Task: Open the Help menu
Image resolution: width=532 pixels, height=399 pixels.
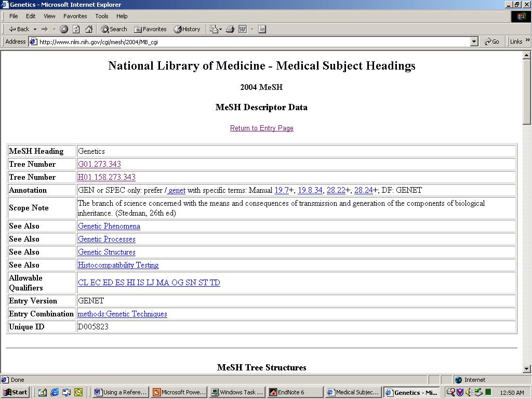Action: (x=122, y=16)
